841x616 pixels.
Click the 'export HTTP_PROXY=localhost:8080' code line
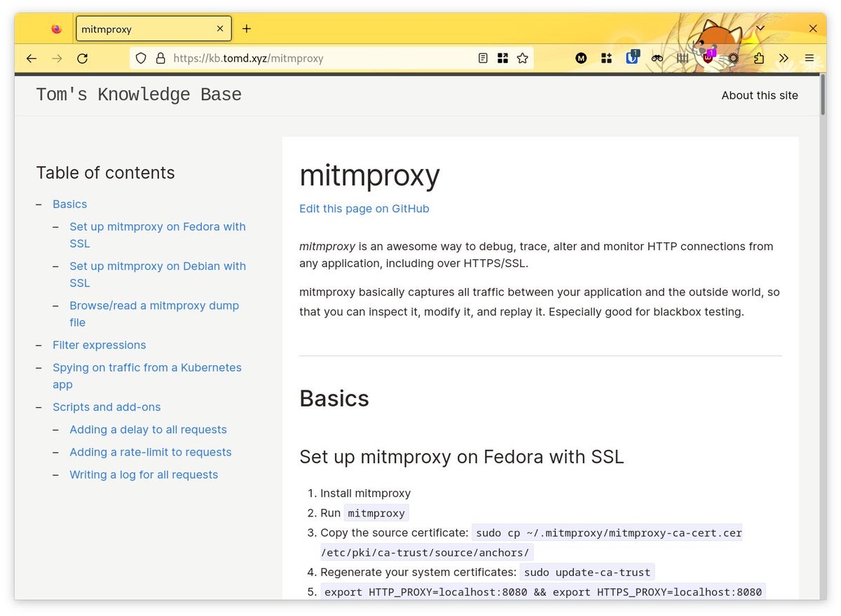coord(543,591)
